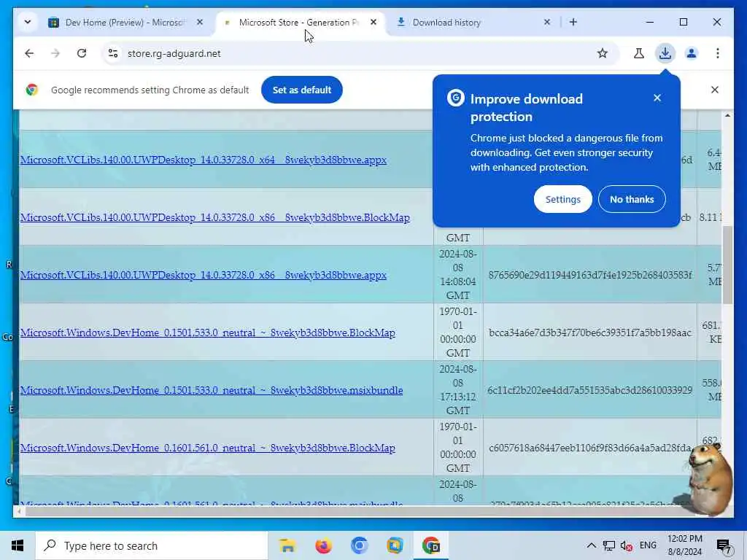Launch Firefox from the taskbar

click(x=323, y=545)
